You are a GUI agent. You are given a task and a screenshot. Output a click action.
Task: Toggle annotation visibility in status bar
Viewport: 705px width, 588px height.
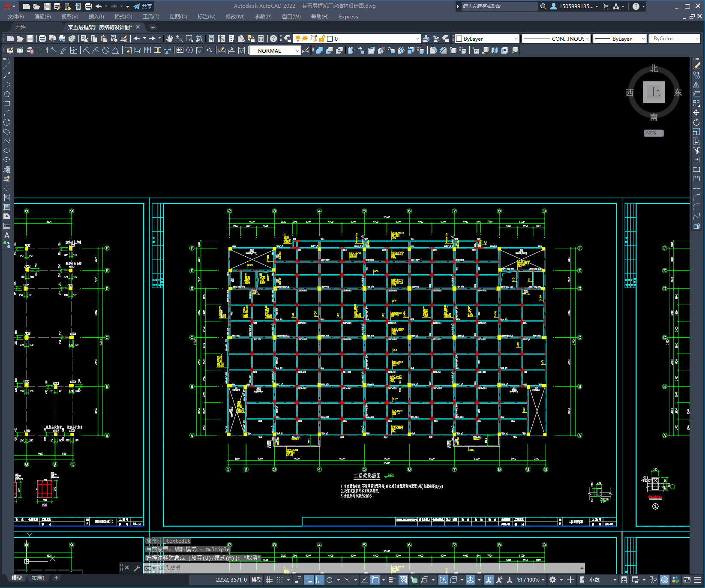(x=489, y=580)
